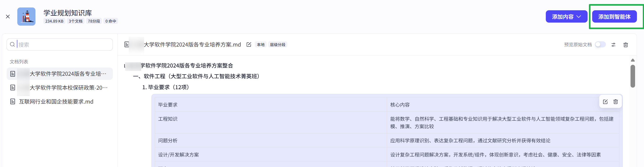This screenshot has width=644, height=167.
Task: Toggle 预览原始文档 switch
Action: pos(600,45)
